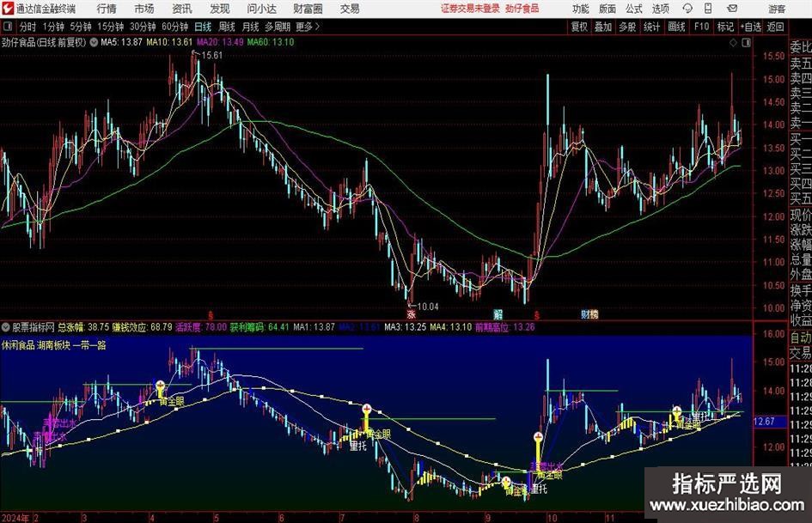812x523 pixels.
Task: Click the MA5: 13.87 indicator value
Action: coord(121,42)
